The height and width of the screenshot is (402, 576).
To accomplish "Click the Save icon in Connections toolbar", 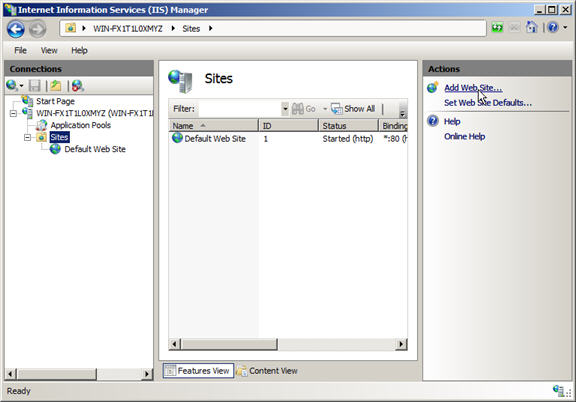I will pyautogui.click(x=35, y=86).
